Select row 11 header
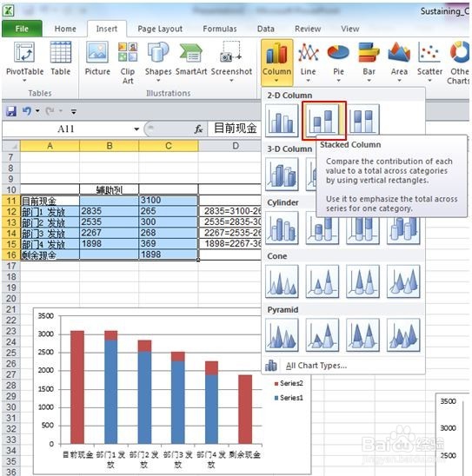472x476 pixels. pos(11,201)
